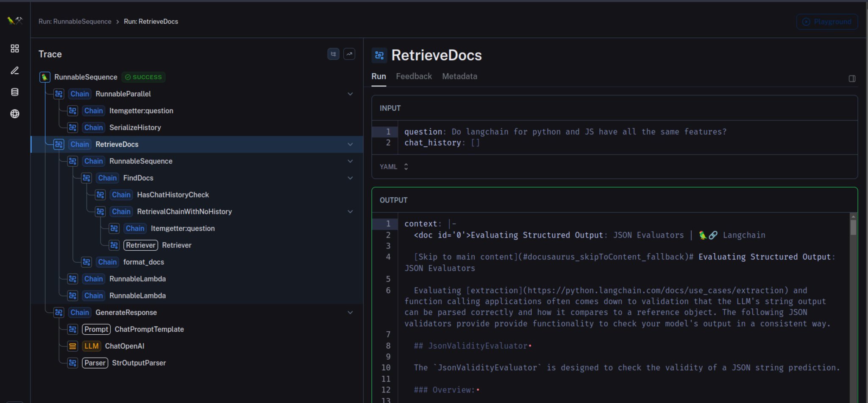Select the root RunnableSequence trace row
This screenshot has width=868, height=403.
(197, 77)
